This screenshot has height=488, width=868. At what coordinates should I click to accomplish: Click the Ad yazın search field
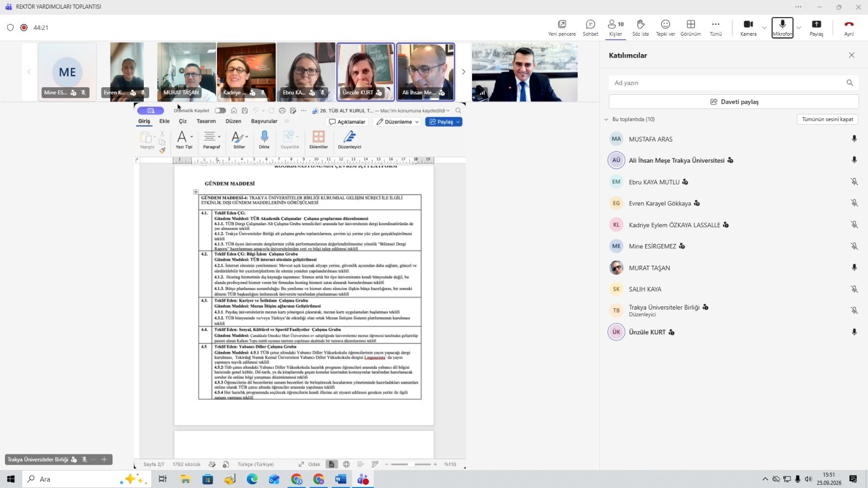[x=733, y=83]
